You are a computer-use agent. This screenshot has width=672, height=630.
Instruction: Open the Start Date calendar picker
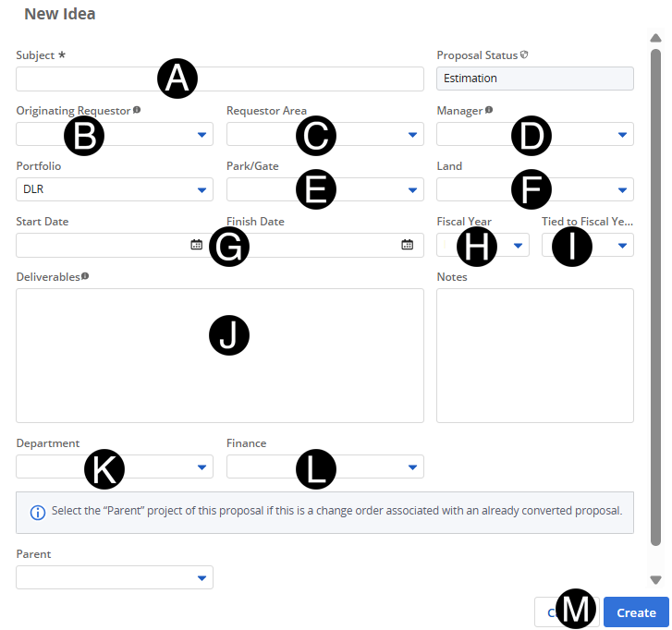coord(196,245)
